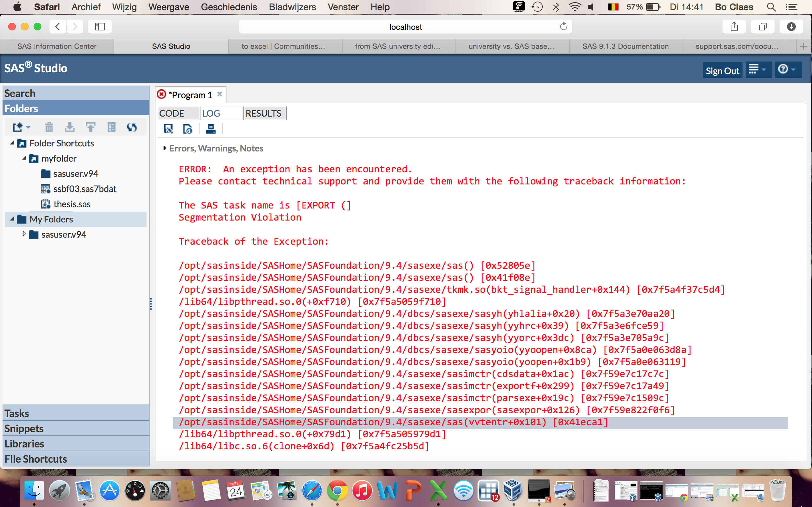Open the Geschiedenis menu

tap(229, 7)
